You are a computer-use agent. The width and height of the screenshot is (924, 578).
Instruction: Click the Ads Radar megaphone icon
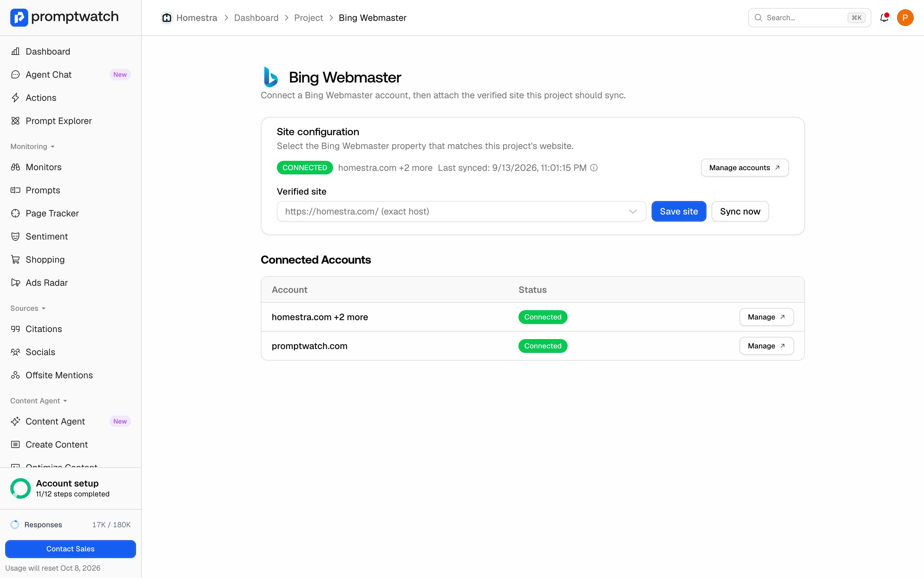tap(15, 283)
